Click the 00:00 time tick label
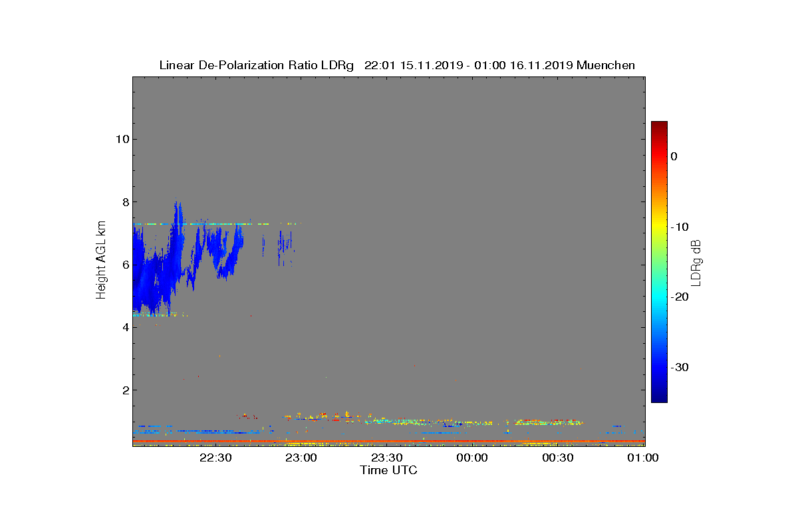The width and height of the screenshot is (798, 532). [x=472, y=458]
